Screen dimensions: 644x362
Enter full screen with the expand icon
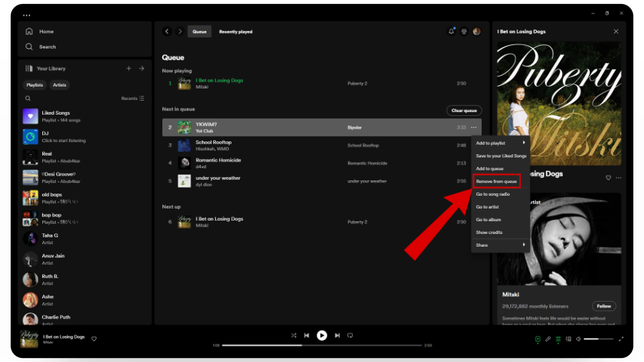(x=621, y=339)
